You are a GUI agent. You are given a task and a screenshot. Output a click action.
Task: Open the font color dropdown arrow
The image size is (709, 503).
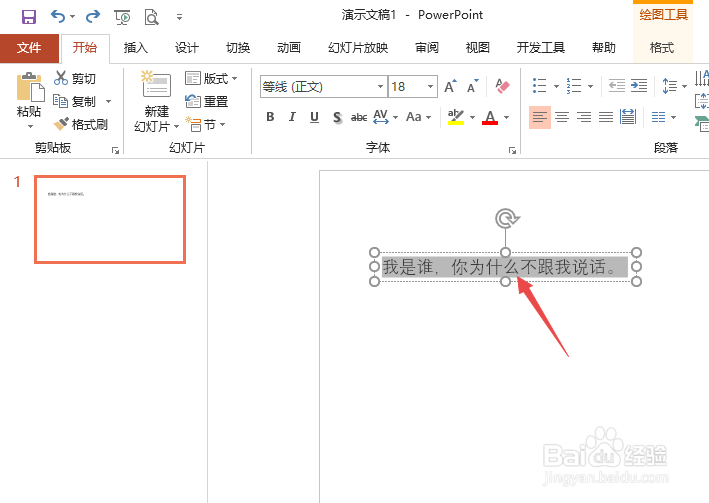(506, 118)
